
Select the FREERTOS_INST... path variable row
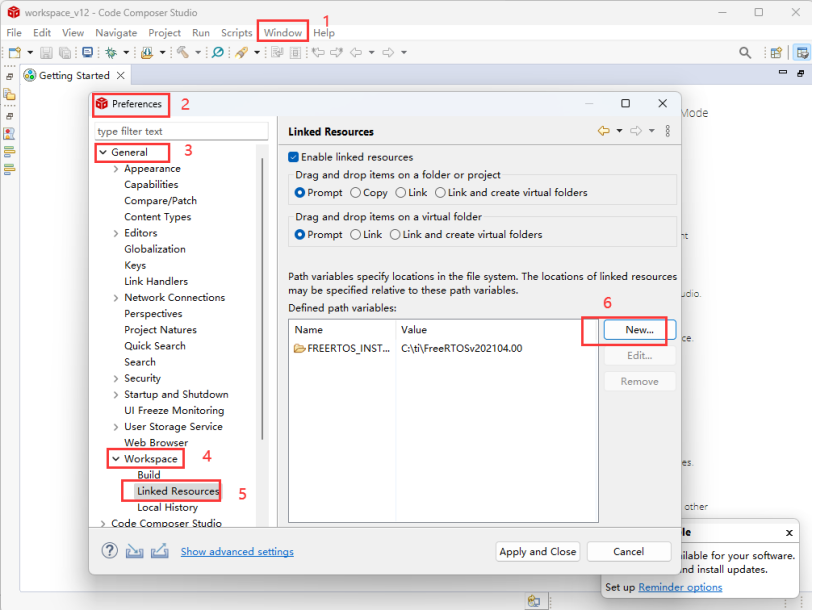point(443,348)
